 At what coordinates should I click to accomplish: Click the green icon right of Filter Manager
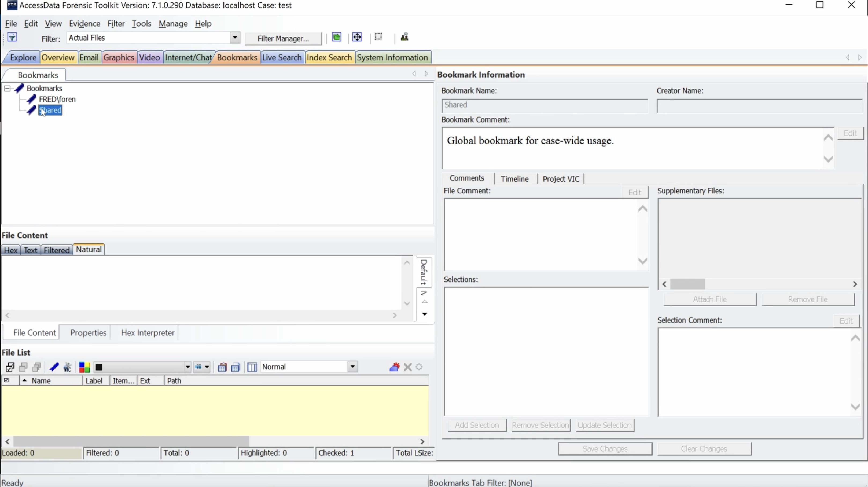[336, 37]
